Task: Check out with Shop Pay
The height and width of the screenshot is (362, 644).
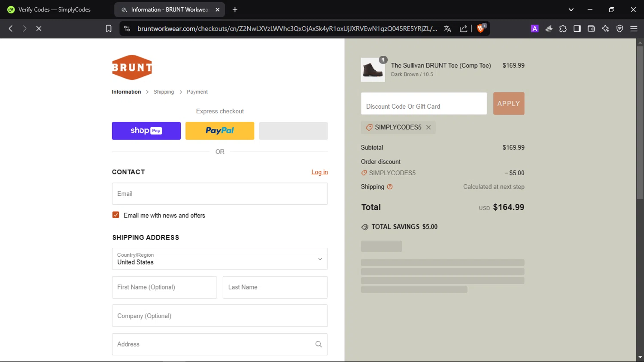Action: (x=146, y=131)
